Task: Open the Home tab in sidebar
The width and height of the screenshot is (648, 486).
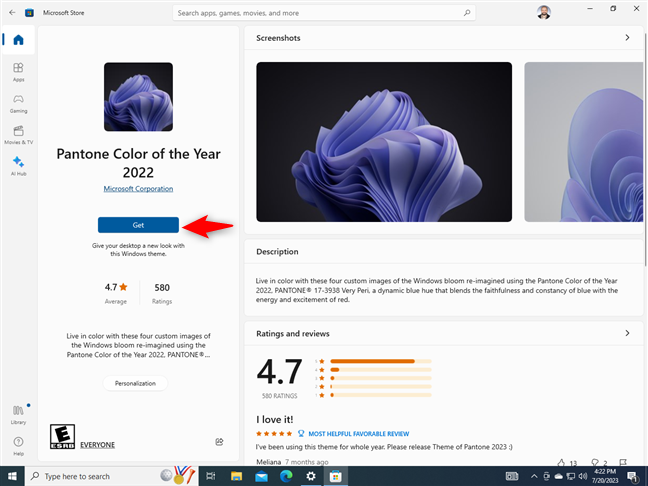Action: tap(18, 40)
